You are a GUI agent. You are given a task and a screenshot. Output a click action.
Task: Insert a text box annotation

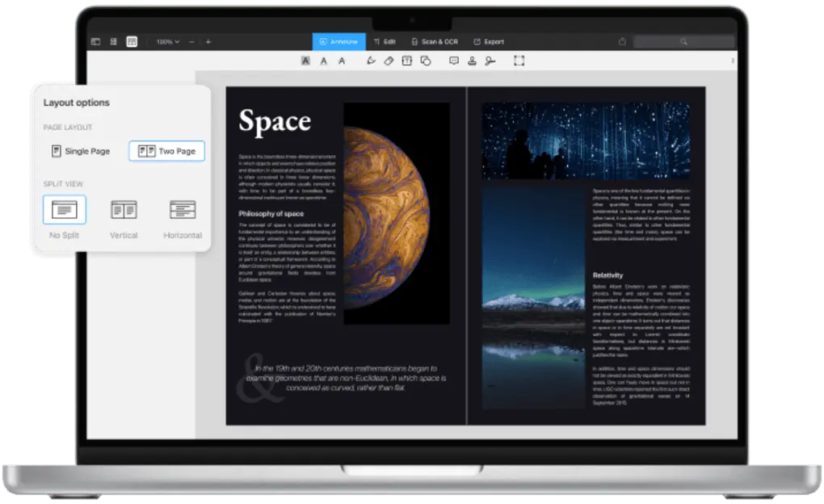pyautogui.click(x=406, y=61)
